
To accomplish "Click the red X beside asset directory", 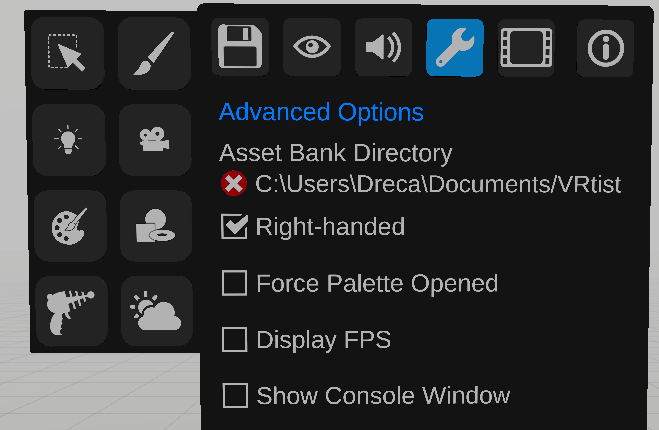I will pyautogui.click(x=234, y=183).
